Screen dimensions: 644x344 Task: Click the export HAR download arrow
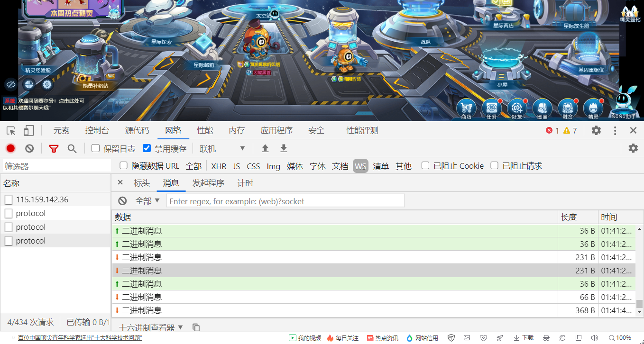click(284, 148)
